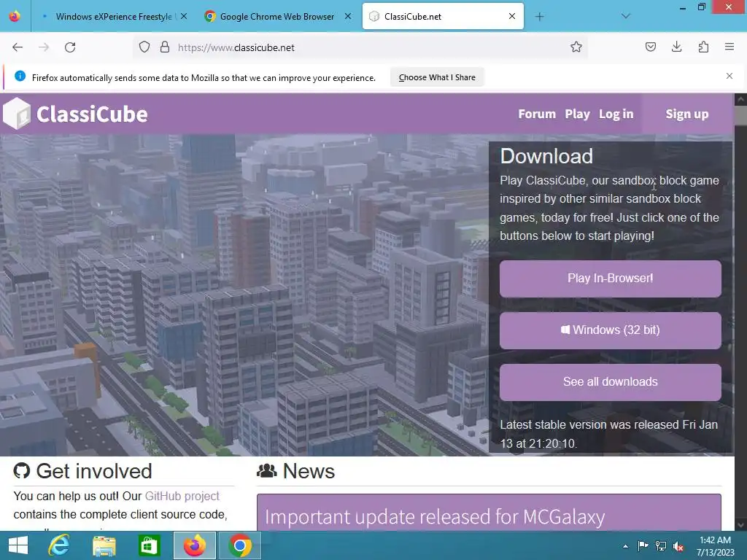This screenshot has width=747, height=560.
Task: Click the ClassiCube site title text
Action: pos(92,114)
